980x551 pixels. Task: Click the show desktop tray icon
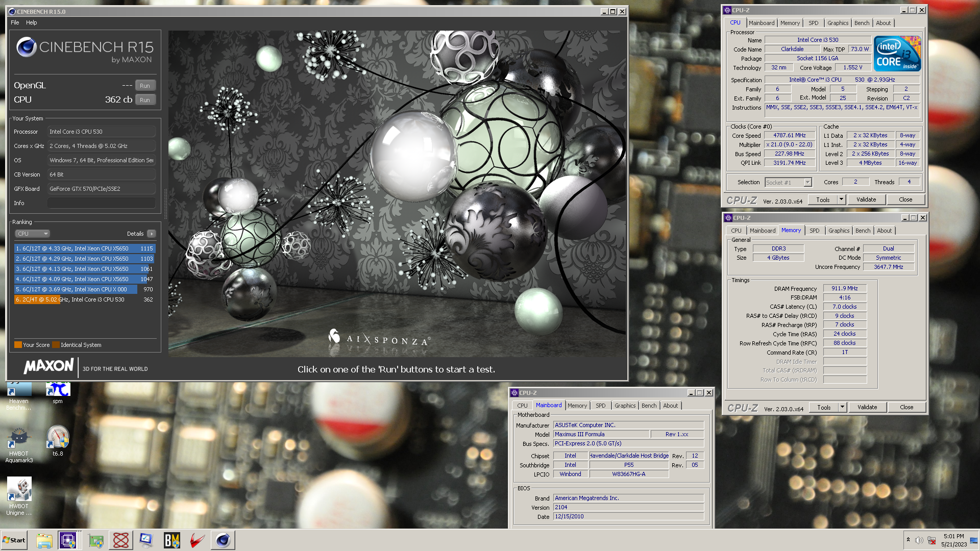point(974,540)
